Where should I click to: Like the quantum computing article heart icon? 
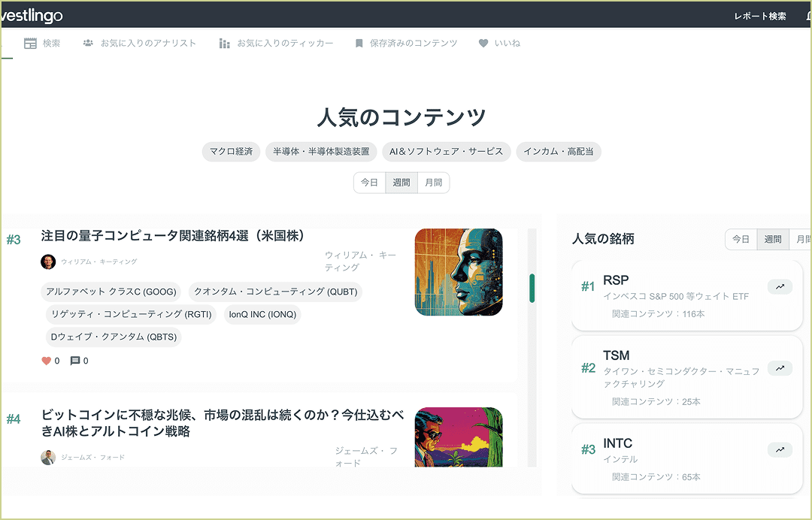pos(45,361)
